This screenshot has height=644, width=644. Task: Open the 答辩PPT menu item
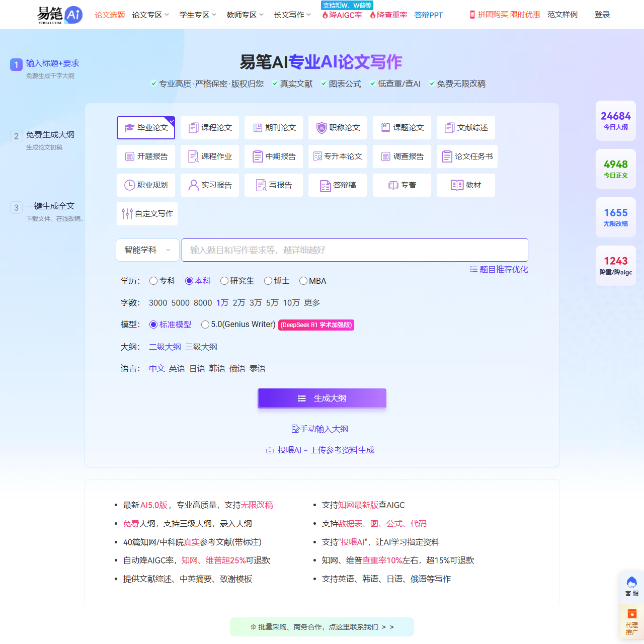tap(429, 15)
